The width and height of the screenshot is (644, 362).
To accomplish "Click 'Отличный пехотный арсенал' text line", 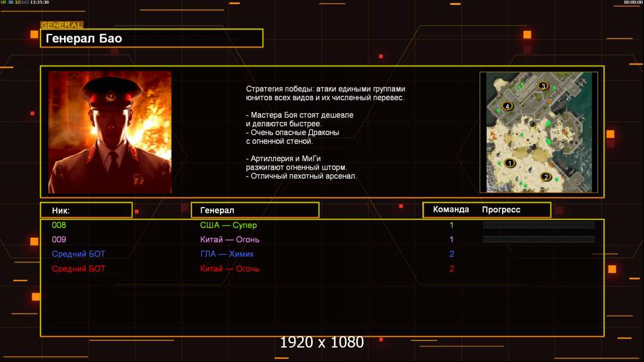I will click(301, 176).
